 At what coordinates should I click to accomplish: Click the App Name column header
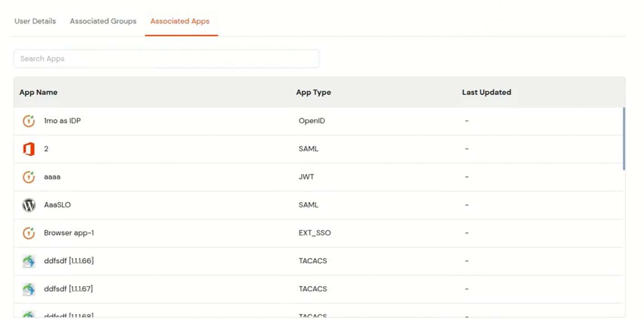click(x=38, y=92)
